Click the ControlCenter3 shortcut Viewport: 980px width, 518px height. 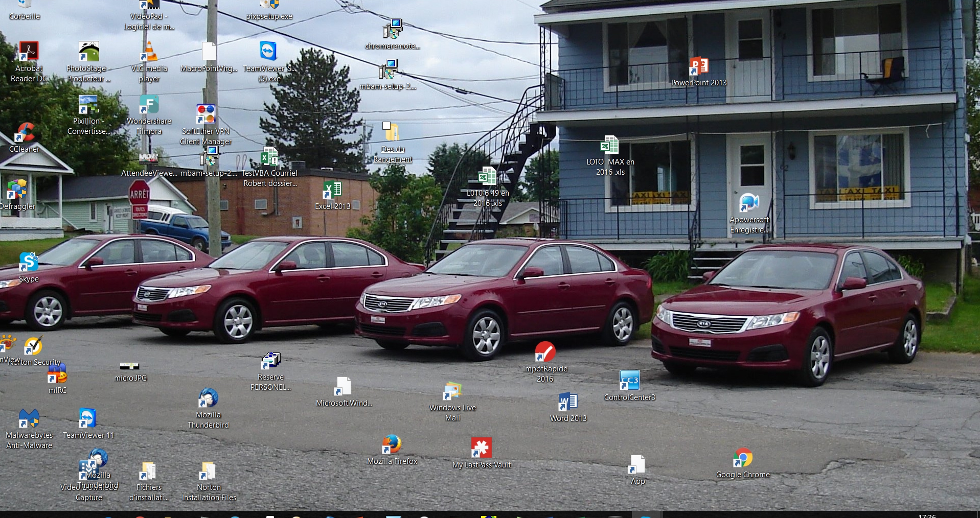coord(629,381)
